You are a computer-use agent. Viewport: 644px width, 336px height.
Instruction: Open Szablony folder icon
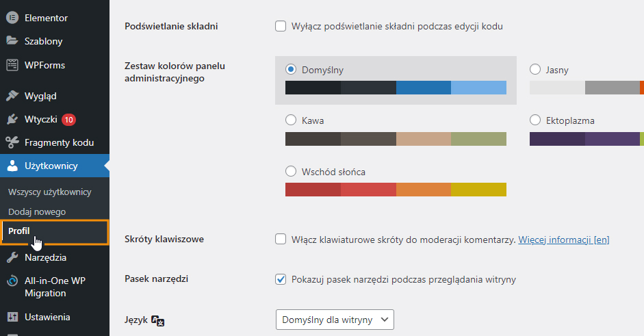(x=12, y=40)
